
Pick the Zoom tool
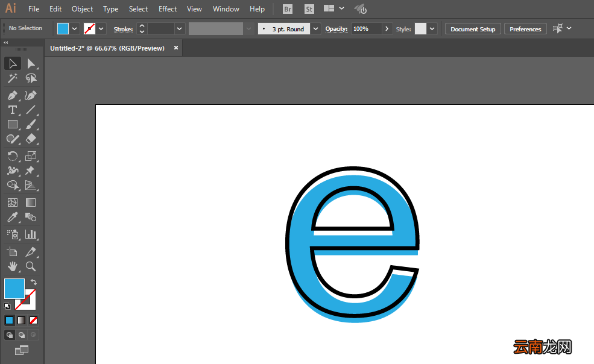coord(31,266)
